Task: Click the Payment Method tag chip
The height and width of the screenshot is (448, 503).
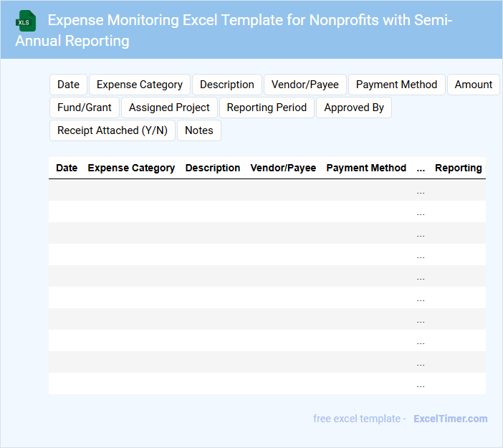Action: click(x=396, y=85)
